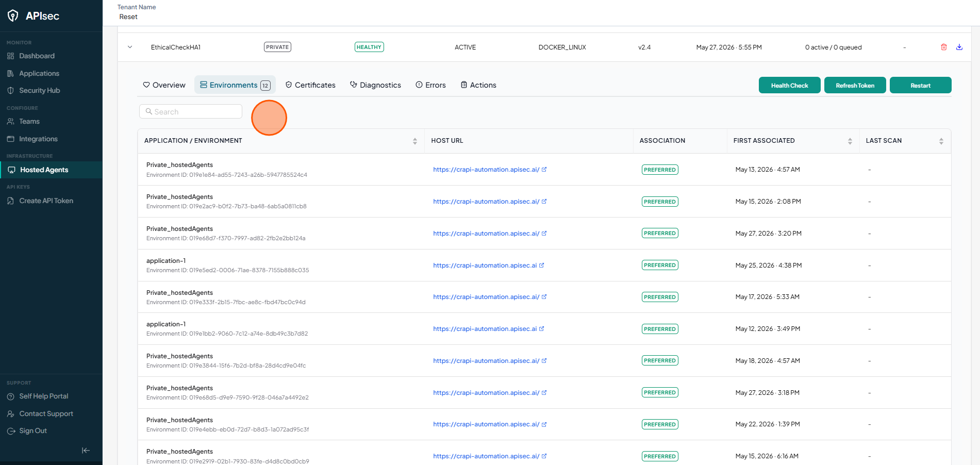Switch to the Overview tab

point(164,85)
